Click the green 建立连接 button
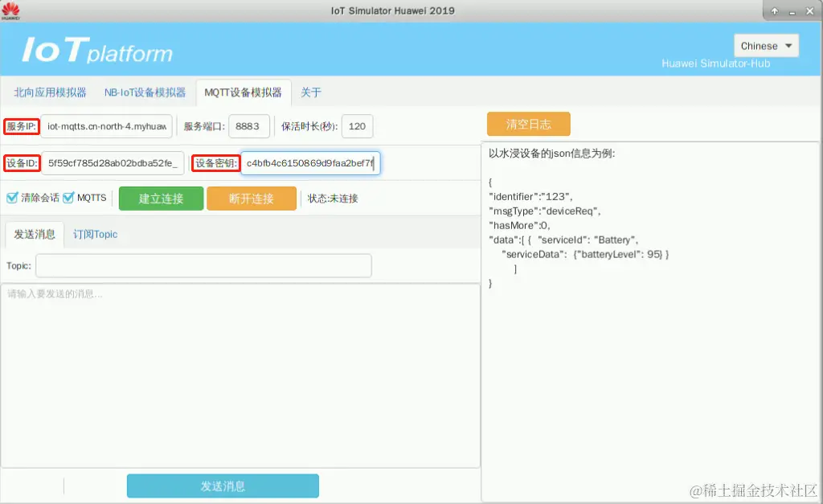This screenshot has height=504, width=823. tap(161, 199)
